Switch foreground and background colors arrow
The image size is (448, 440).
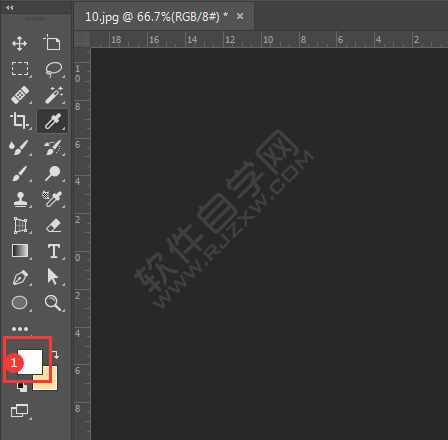pyautogui.click(x=56, y=355)
